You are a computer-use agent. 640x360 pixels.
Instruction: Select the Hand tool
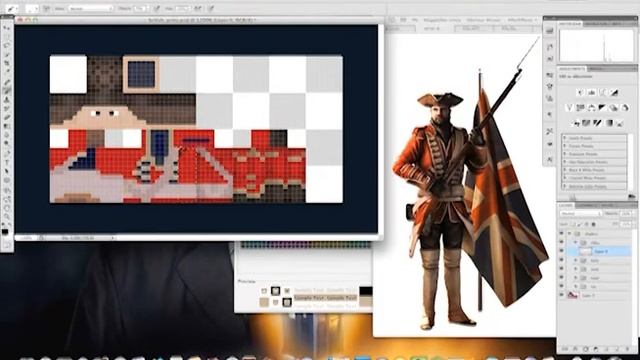click(7, 208)
